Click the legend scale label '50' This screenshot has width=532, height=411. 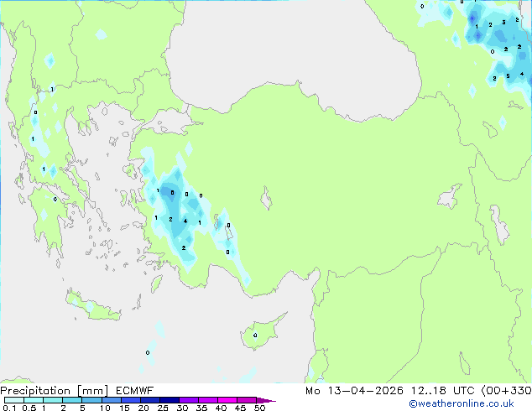(259, 408)
